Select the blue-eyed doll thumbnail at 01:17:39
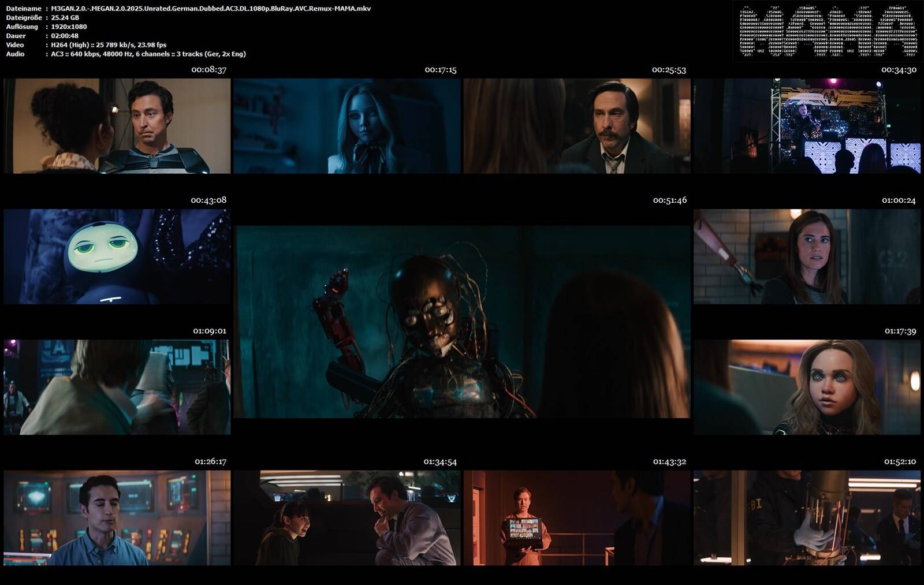 [807, 387]
